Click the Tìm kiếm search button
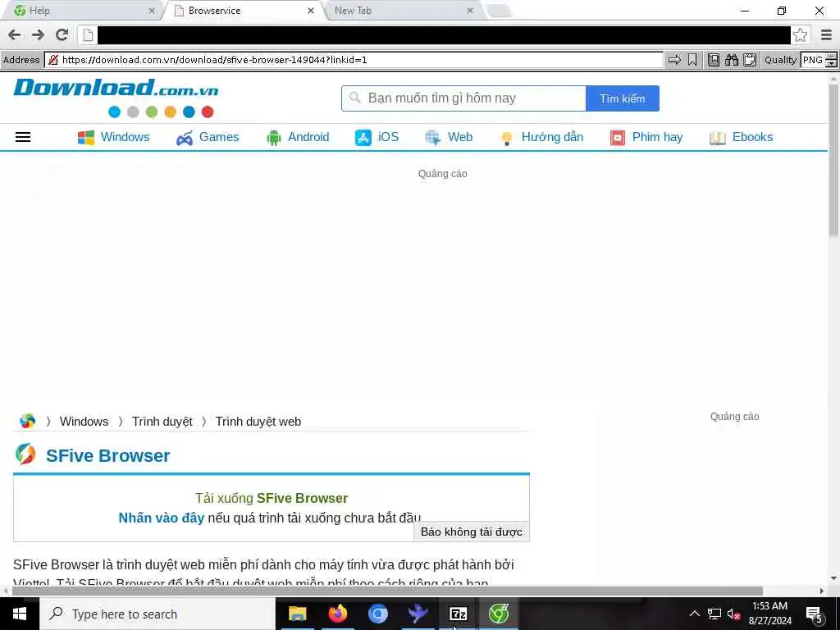The image size is (840, 630). 623,98
